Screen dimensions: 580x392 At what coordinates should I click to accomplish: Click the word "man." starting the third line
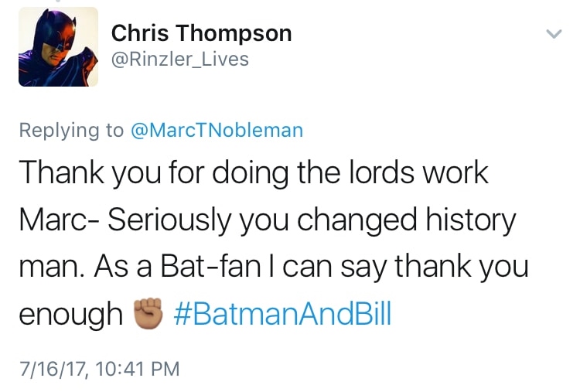tap(48, 268)
